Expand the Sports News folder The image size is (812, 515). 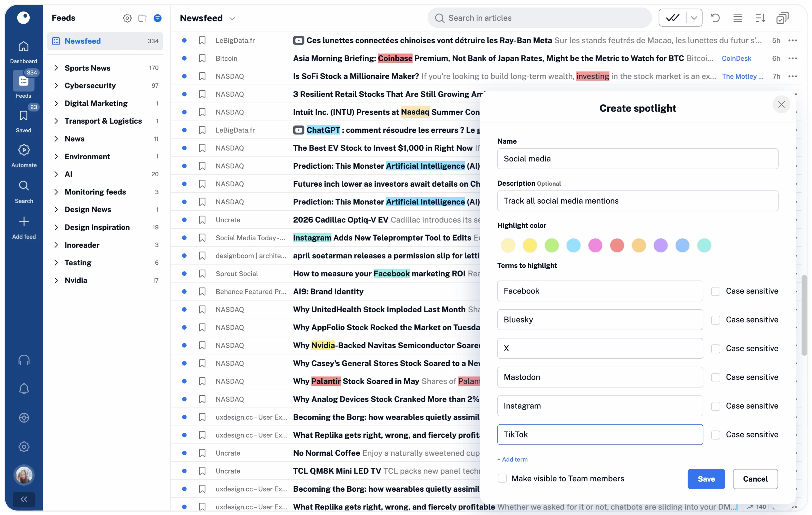click(56, 68)
